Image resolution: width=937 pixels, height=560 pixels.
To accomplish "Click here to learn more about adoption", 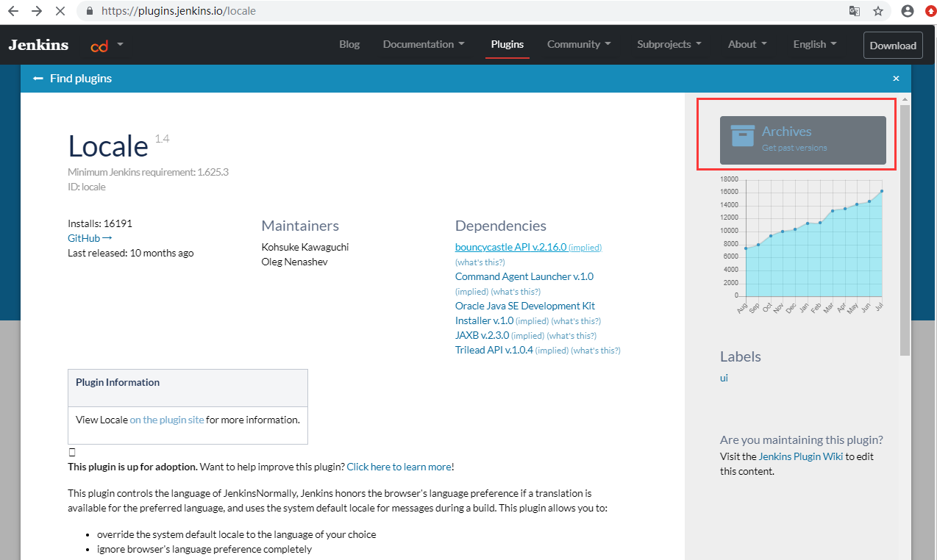I will [399, 467].
